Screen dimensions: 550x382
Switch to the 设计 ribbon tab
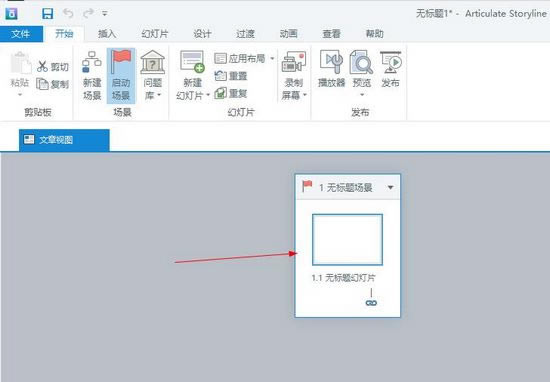click(x=202, y=34)
